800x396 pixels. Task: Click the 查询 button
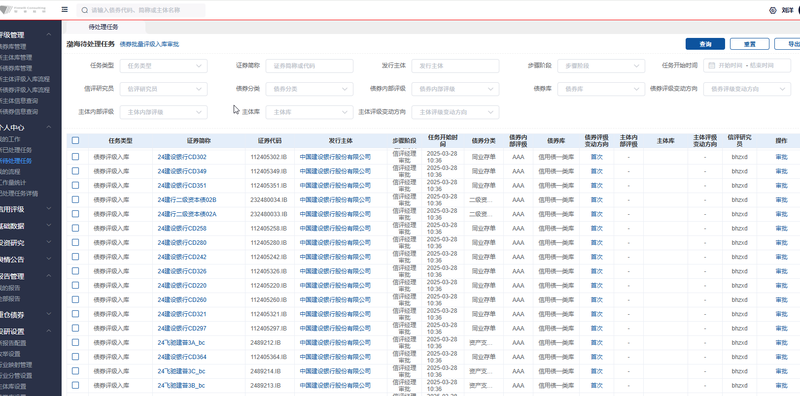(705, 44)
